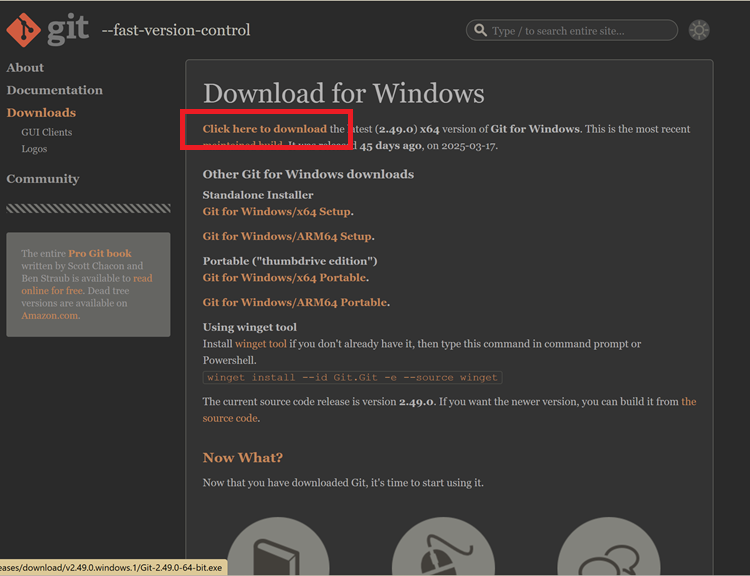The image size is (750, 576).
Task: Click the winget install command text
Action: (x=353, y=377)
